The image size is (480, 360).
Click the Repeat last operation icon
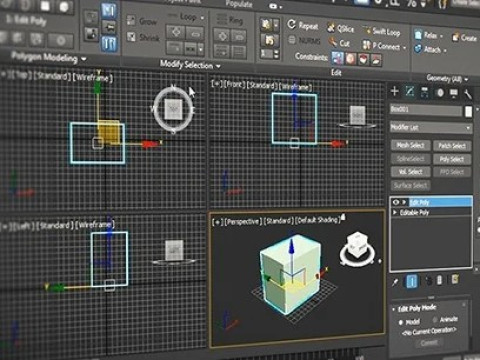tap(291, 24)
